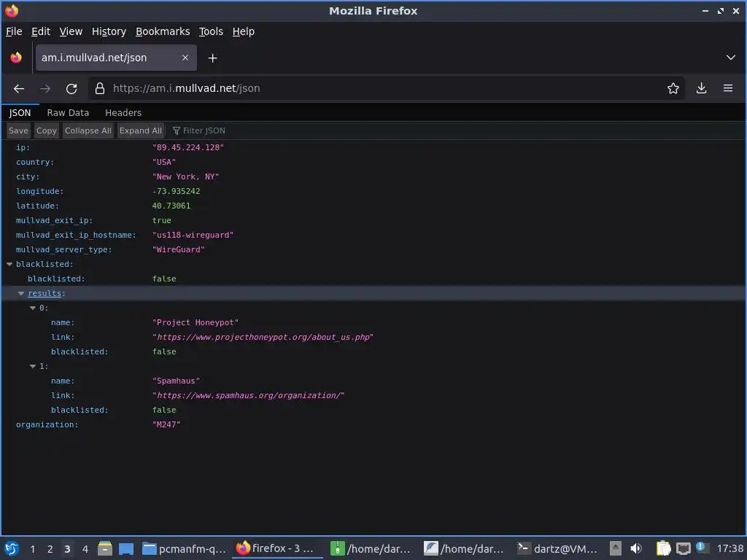Viewport: 747px width, 560px height.
Task: Open the file manager launcher icon in taskbar
Action: click(x=105, y=548)
